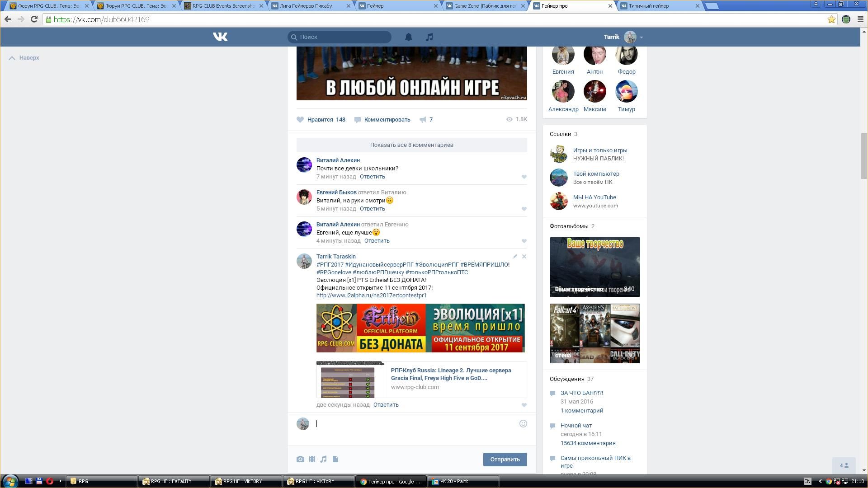Screen dimensions: 868x488
Task: Reply to the 4-minutes-ago comment
Action: tap(377, 241)
